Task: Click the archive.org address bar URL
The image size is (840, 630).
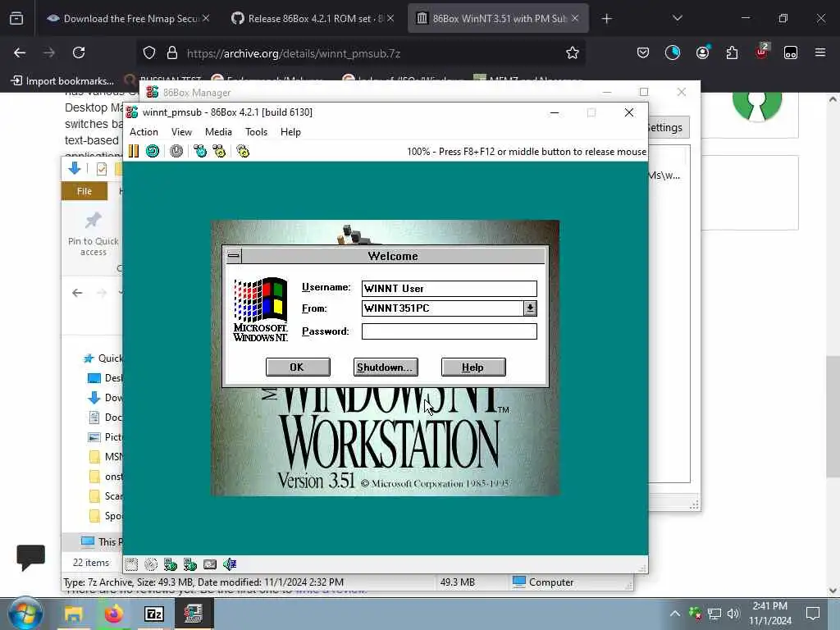Action: tap(294, 53)
